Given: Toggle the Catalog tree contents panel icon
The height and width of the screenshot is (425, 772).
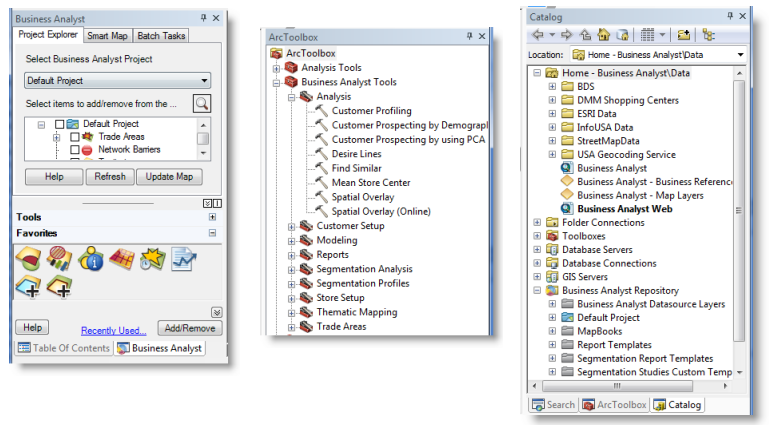Looking at the screenshot, I should (x=708, y=35).
